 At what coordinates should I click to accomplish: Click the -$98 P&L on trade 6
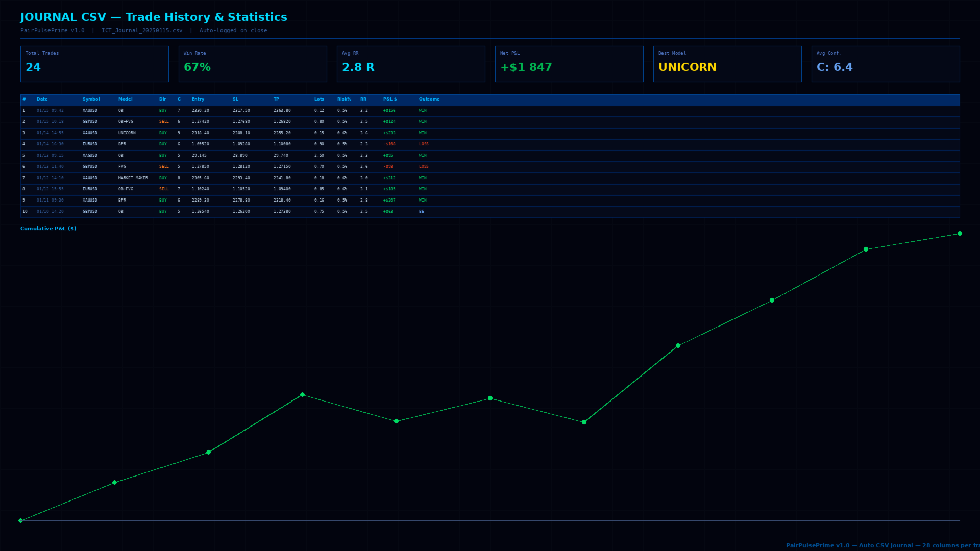coord(388,167)
